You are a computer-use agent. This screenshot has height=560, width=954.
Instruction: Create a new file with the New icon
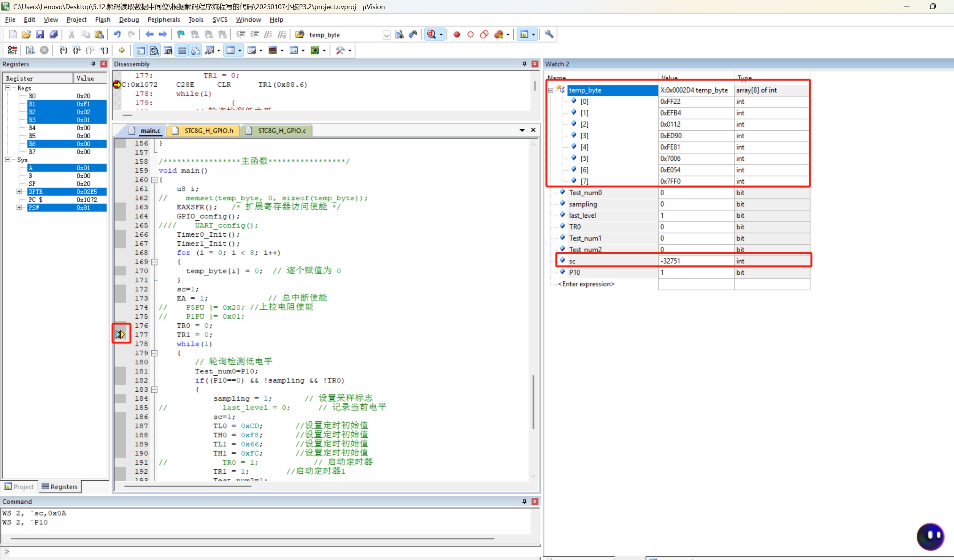(13, 35)
